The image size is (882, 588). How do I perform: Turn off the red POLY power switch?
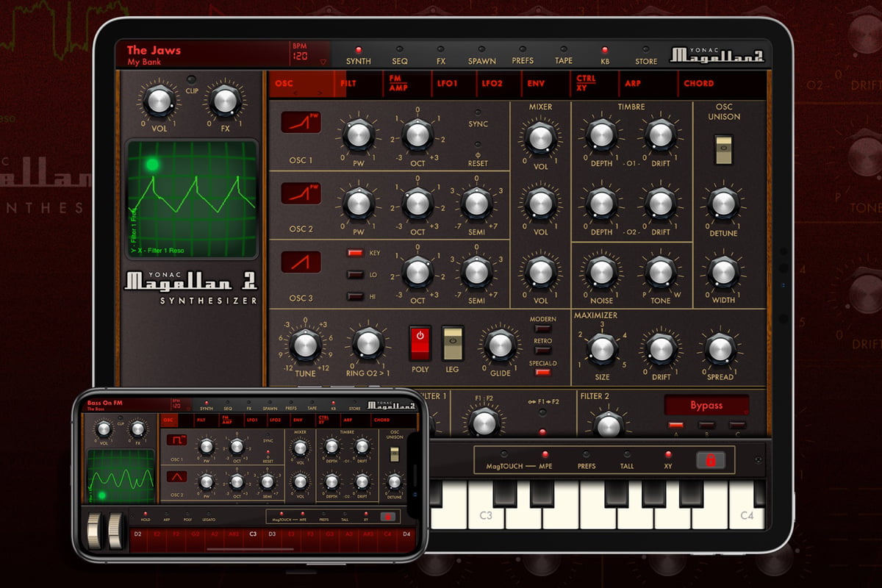pos(420,343)
